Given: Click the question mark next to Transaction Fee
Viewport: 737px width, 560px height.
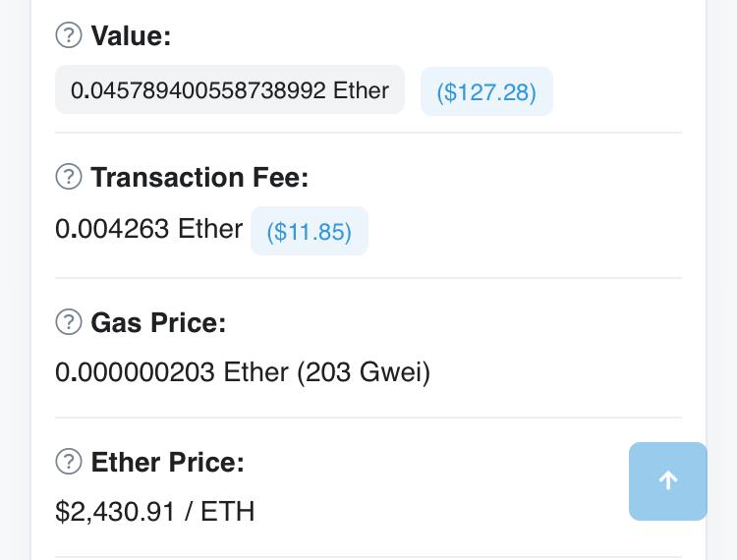Looking at the screenshot, I should (68, 178).
